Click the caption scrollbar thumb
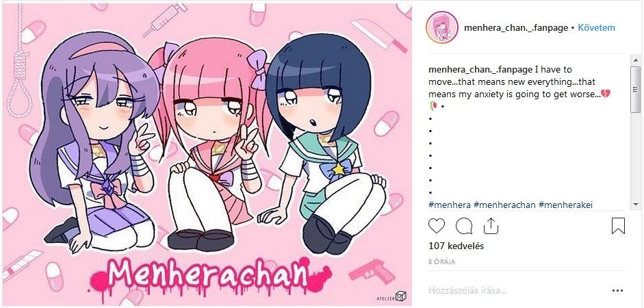Screen dimensions: 644x308 635,89
